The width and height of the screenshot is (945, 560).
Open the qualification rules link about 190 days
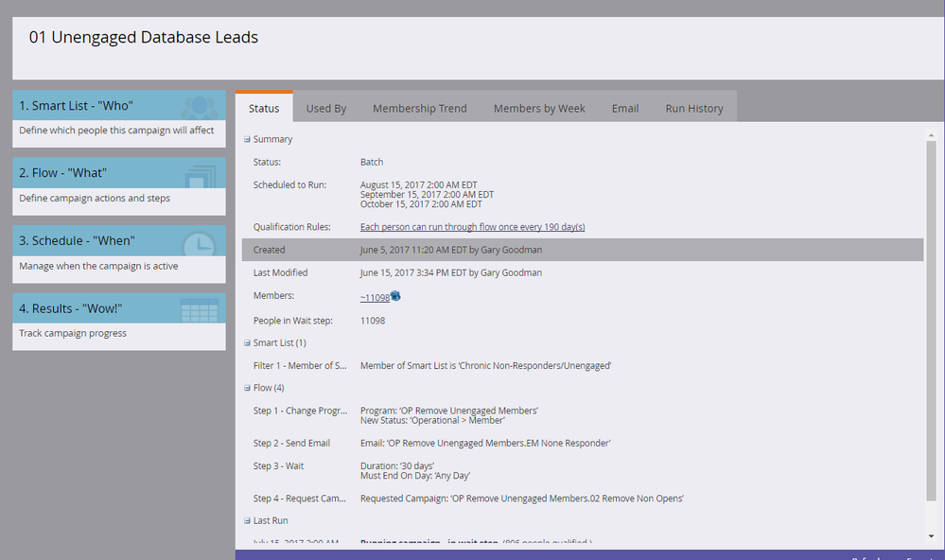tap(472, 227)
